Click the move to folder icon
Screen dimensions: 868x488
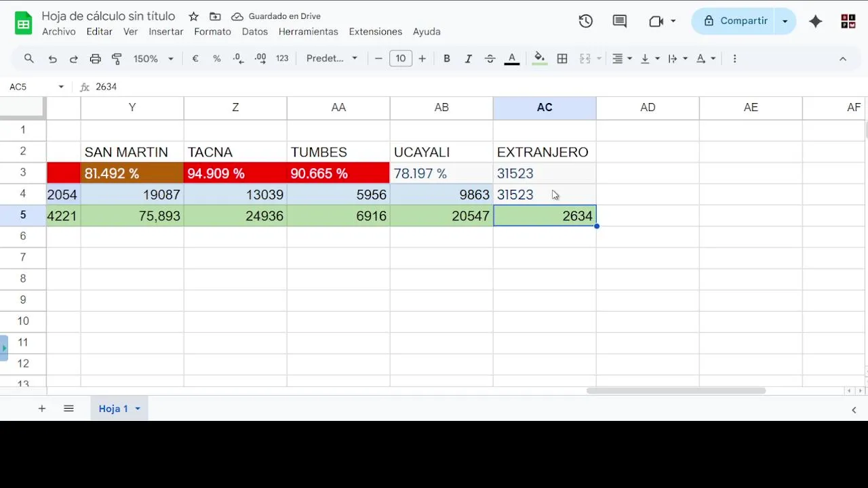pyautogui.click(x=215, y=16)
